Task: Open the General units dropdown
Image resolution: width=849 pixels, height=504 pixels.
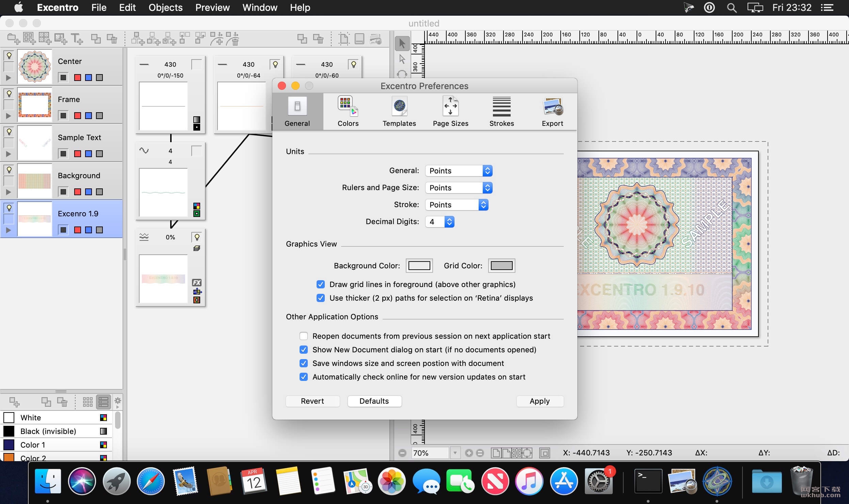Action: [x=459, y=171]
